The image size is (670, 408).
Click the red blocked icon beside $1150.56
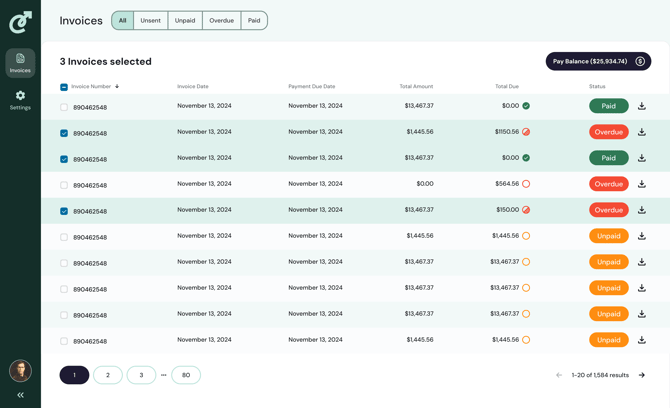(x=526, y=132)
